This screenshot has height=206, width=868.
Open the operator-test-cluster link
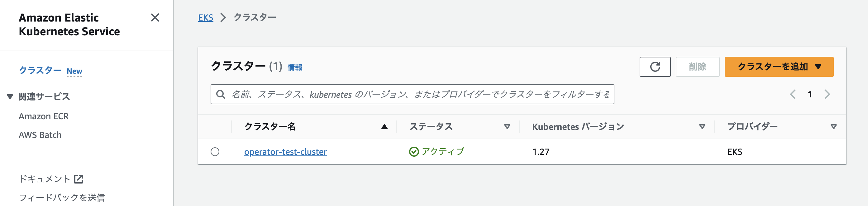coord(285,152)
